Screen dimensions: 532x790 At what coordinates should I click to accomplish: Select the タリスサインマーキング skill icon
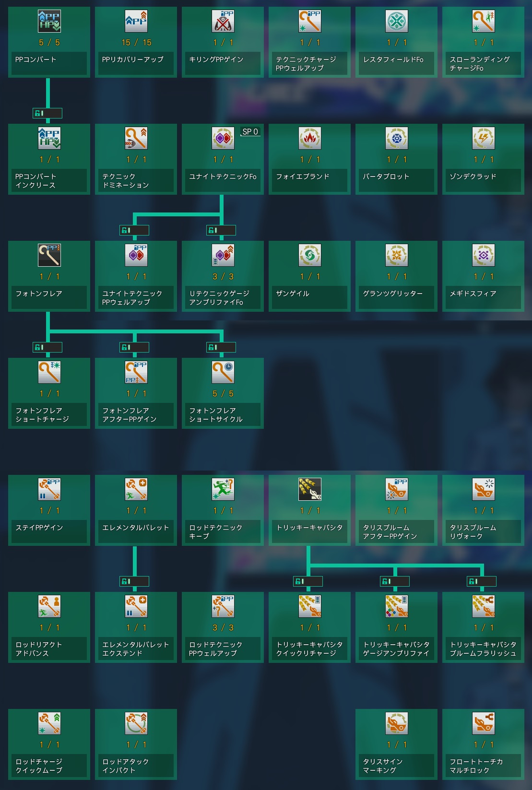pyautogui.click(x=397, y=723)
